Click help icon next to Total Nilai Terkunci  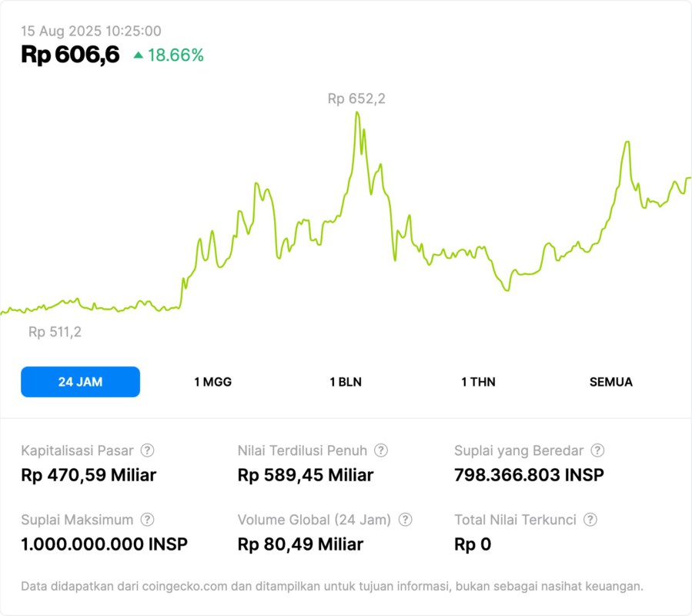pyautogui.click(x=590, y=520)
